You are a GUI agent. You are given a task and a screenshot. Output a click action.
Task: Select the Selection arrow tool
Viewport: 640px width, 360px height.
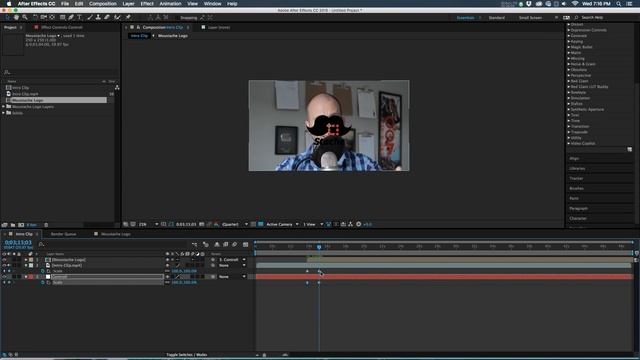pyautogui.click(x=7, y=18)
